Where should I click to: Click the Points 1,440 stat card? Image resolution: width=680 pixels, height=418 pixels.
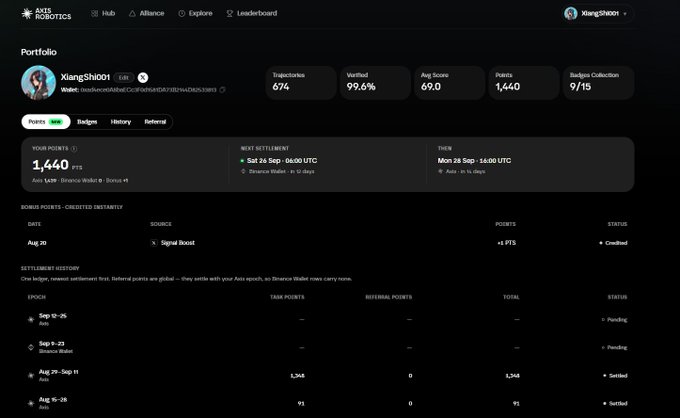(x=524, y=83)
